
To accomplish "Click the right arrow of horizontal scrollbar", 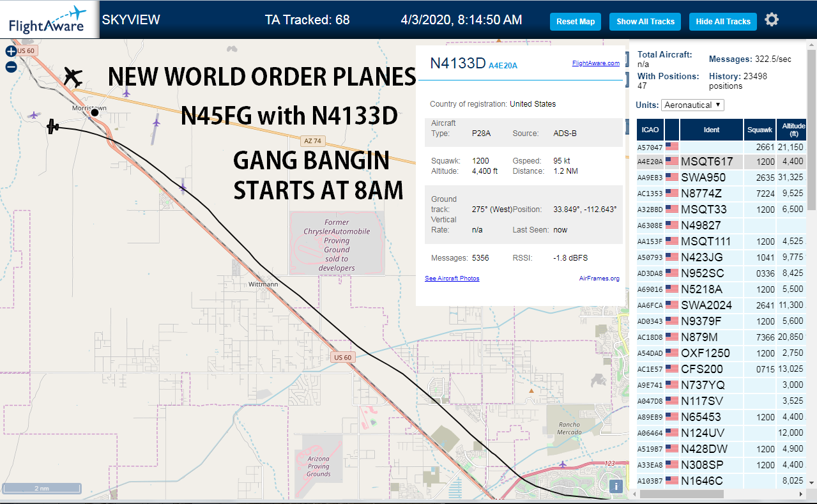I will point(801,494).
